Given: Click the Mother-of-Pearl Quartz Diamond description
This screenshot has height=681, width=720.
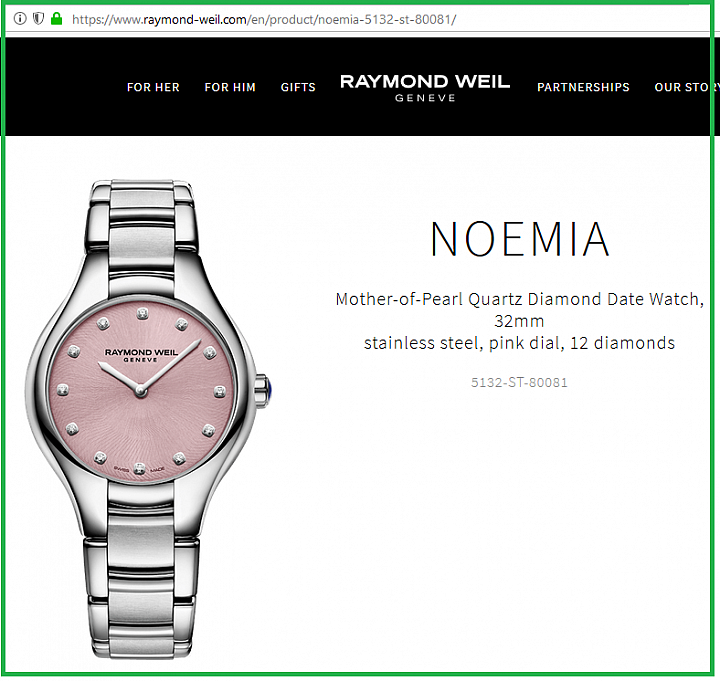Looking at the screenshot, I should pos(519,299).
